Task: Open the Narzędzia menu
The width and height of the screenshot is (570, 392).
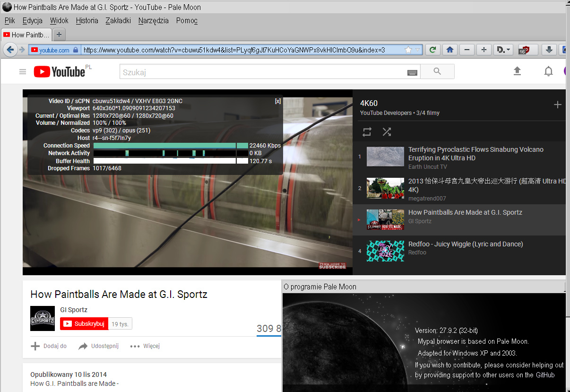Action: click(x=154, y=20)
